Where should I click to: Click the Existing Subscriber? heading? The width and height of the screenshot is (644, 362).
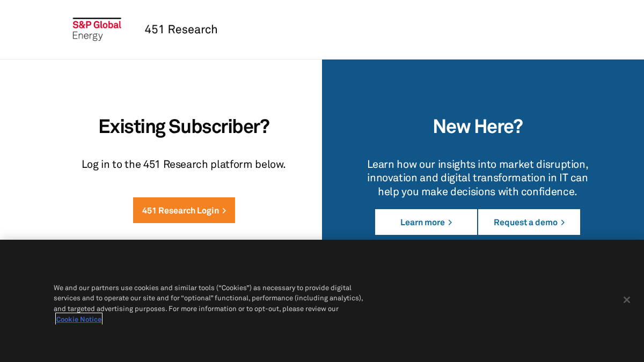[184, 127]
